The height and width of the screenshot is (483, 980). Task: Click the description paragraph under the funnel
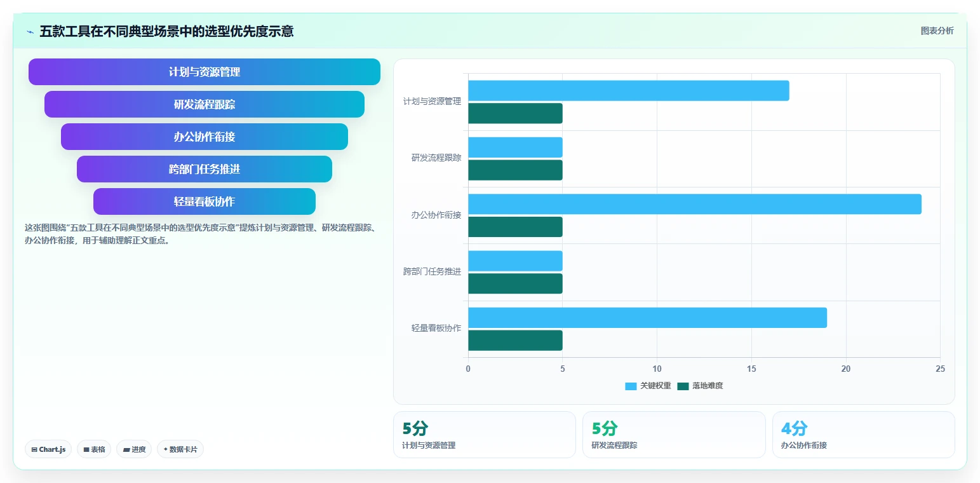[x=201, y=234]
